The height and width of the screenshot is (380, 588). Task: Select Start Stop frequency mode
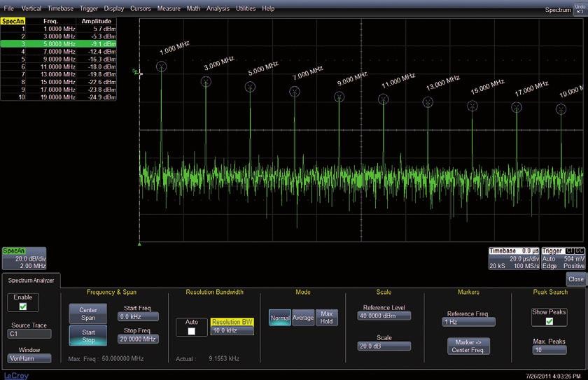pos(88,336)
